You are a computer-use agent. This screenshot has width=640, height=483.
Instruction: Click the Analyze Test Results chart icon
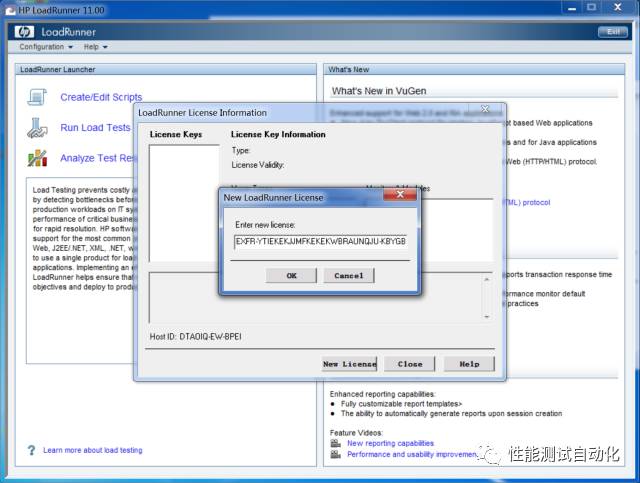coord(37,158)
